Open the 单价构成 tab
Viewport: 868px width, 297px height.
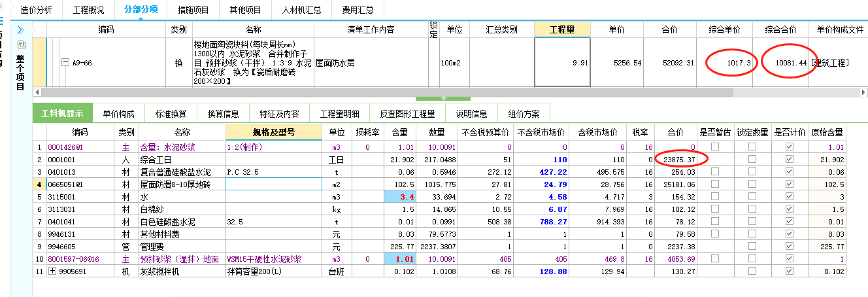point(118,113)
